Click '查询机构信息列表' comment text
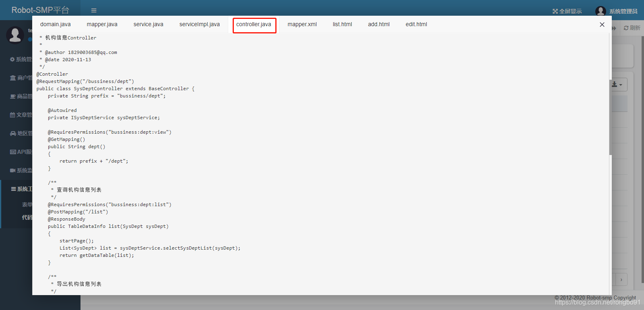This screenshot has width=644, height=310. [79, 190]
